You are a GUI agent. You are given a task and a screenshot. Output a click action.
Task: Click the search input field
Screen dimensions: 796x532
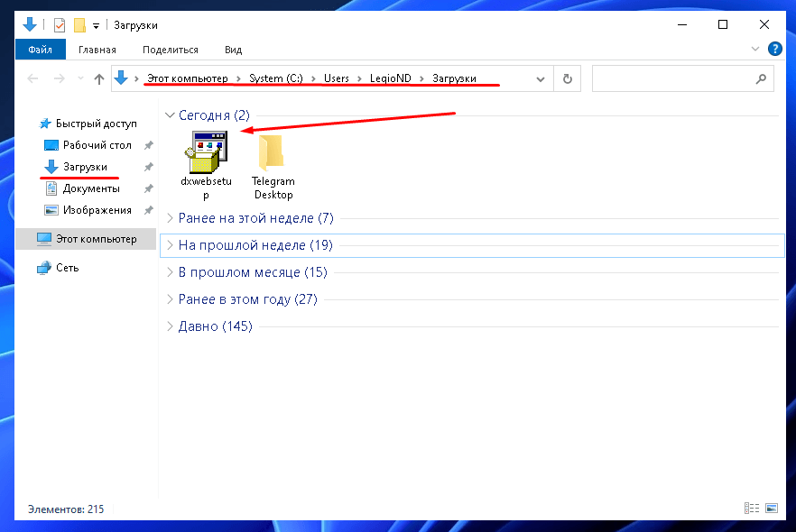tap(672, 78)
